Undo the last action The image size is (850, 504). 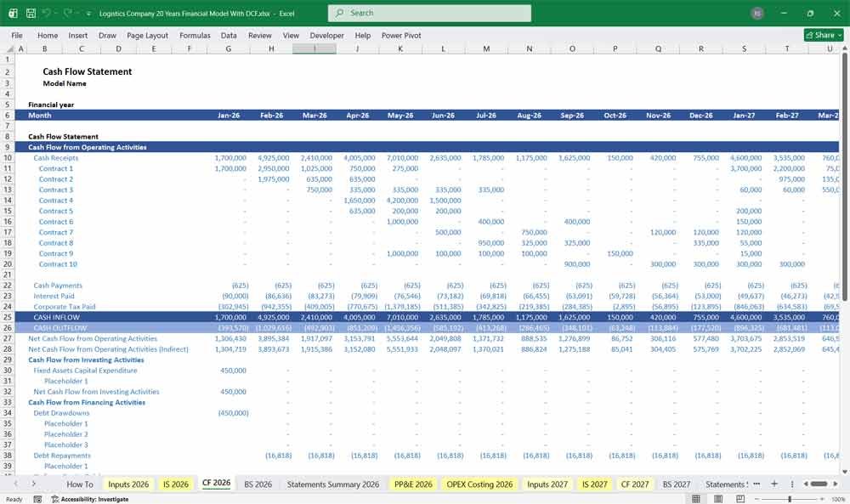[47, 13]
